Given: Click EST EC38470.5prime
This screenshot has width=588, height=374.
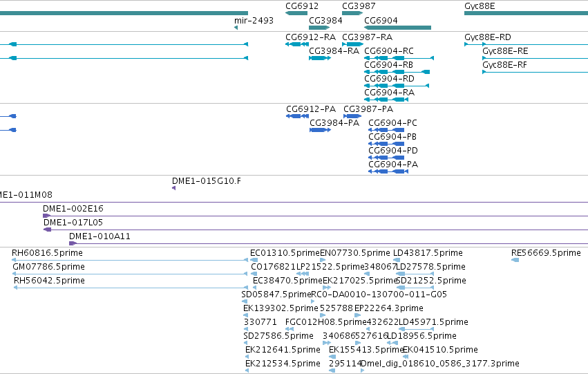Looking at the screenshot, I should [287, 281].
